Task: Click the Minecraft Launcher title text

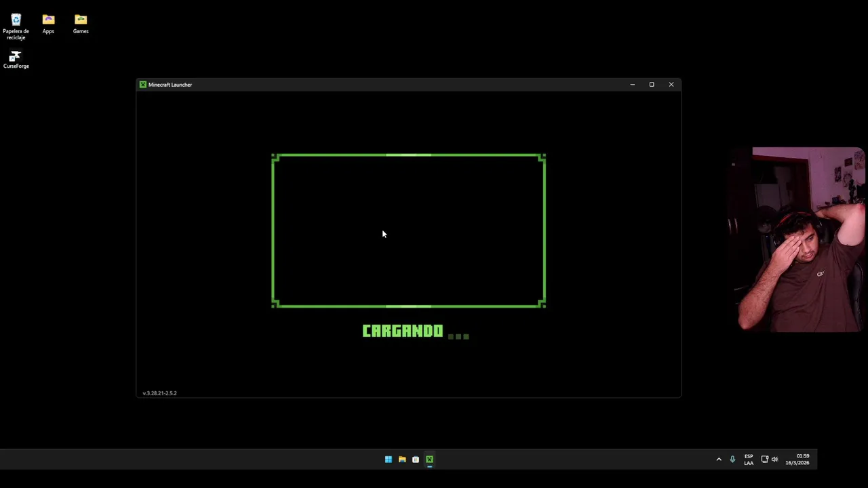Action: click(170, 85)
